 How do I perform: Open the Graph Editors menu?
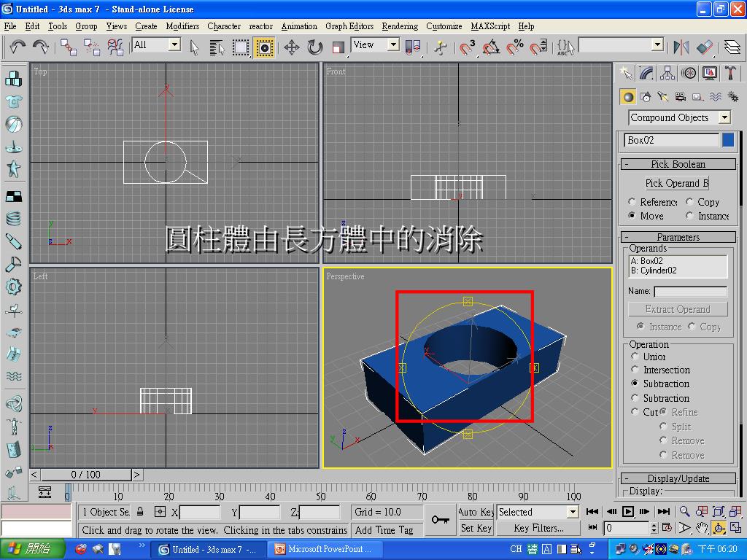pyautogui.click(x=349, y=26)
